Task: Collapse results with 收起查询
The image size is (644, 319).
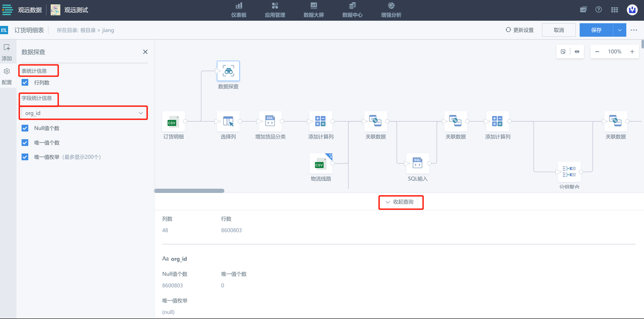Action: click(399, 202)
